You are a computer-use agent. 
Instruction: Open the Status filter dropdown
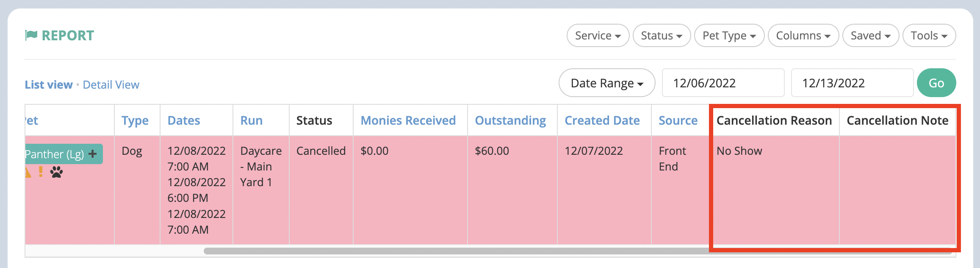click(662, 36)
